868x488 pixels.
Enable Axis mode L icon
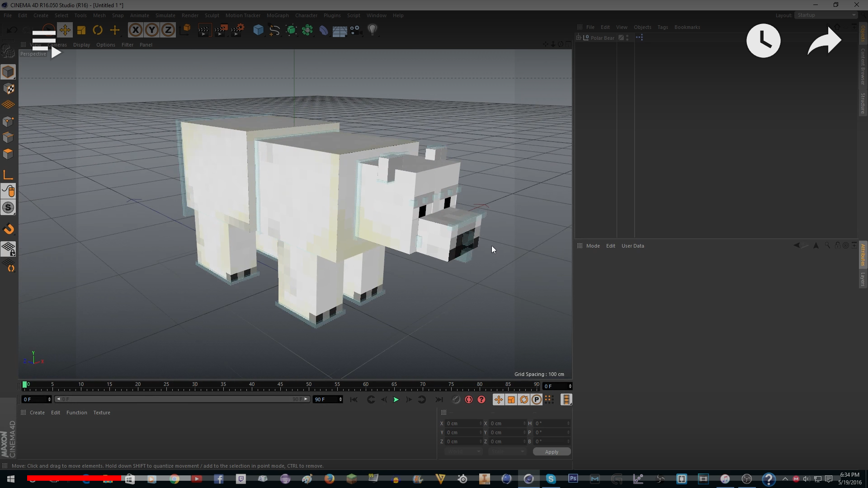point(8,175)
